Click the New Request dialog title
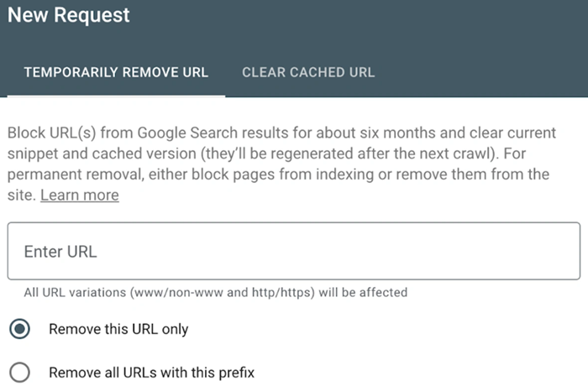The width and height of the screenshot is (588, 391). pyautogui.click(x=69, y=15)
